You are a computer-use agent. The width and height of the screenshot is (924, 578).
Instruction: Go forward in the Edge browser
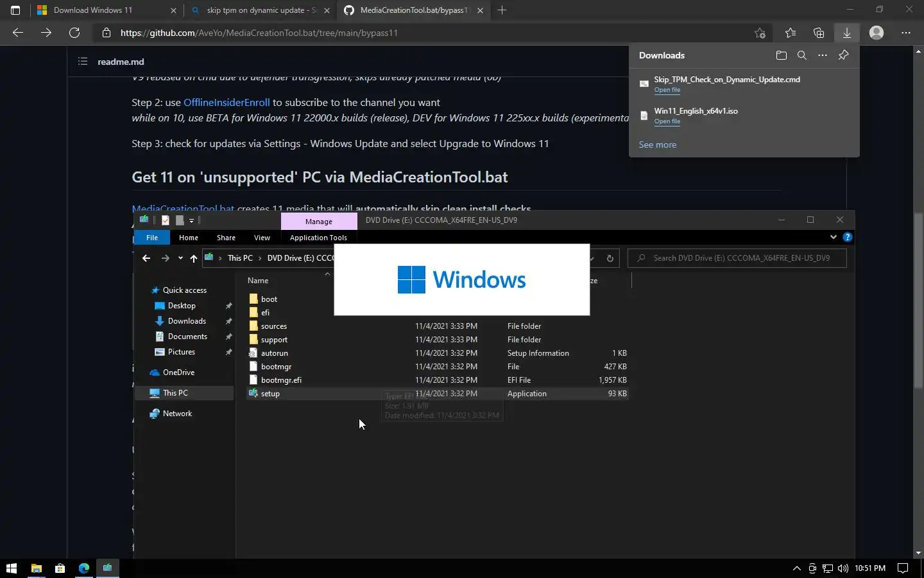46,33
